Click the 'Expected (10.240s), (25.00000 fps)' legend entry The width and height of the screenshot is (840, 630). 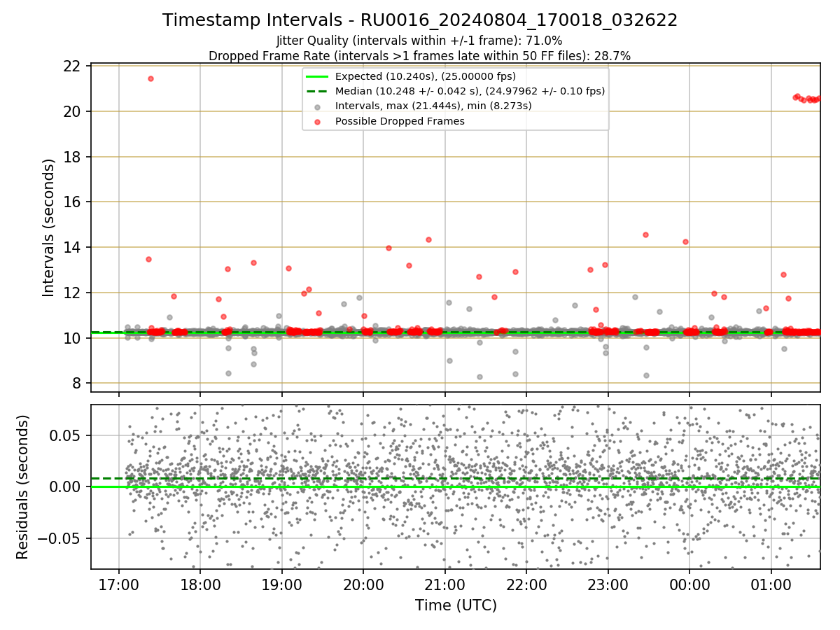[x=426, y=76]
